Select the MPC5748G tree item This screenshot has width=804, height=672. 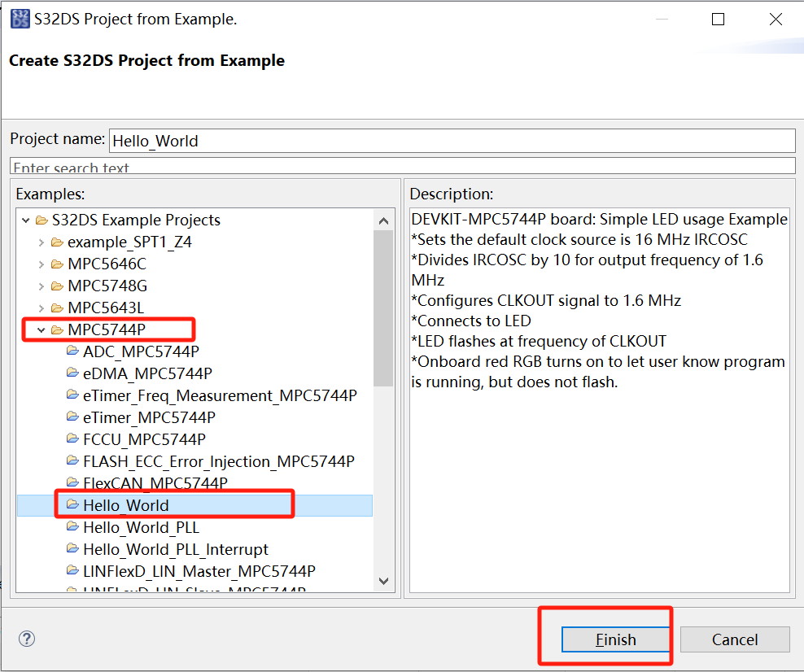107,286
